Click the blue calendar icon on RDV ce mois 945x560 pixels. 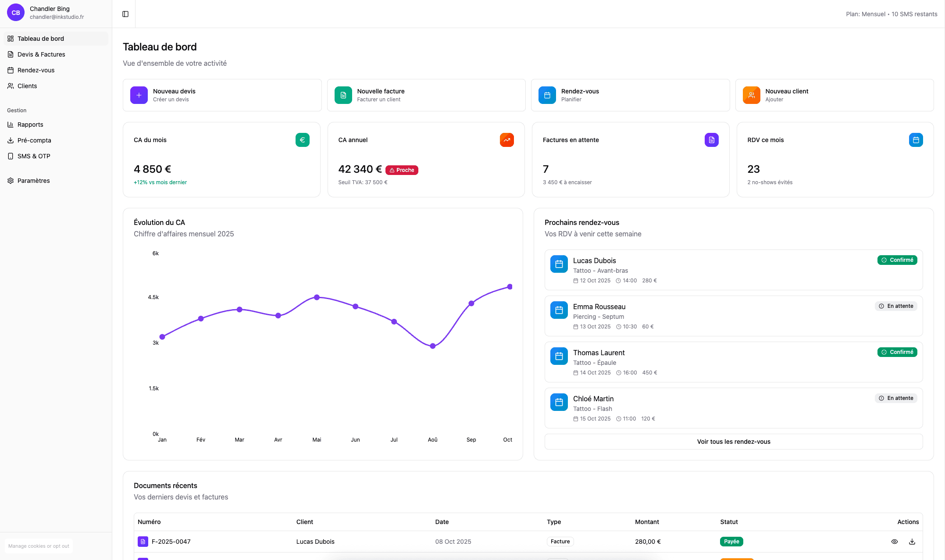pyautogui.click(x=916, y=140)
